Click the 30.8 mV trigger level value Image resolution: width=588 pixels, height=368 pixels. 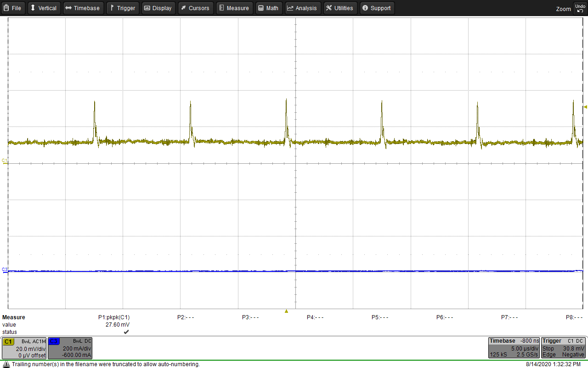(573, 349)
